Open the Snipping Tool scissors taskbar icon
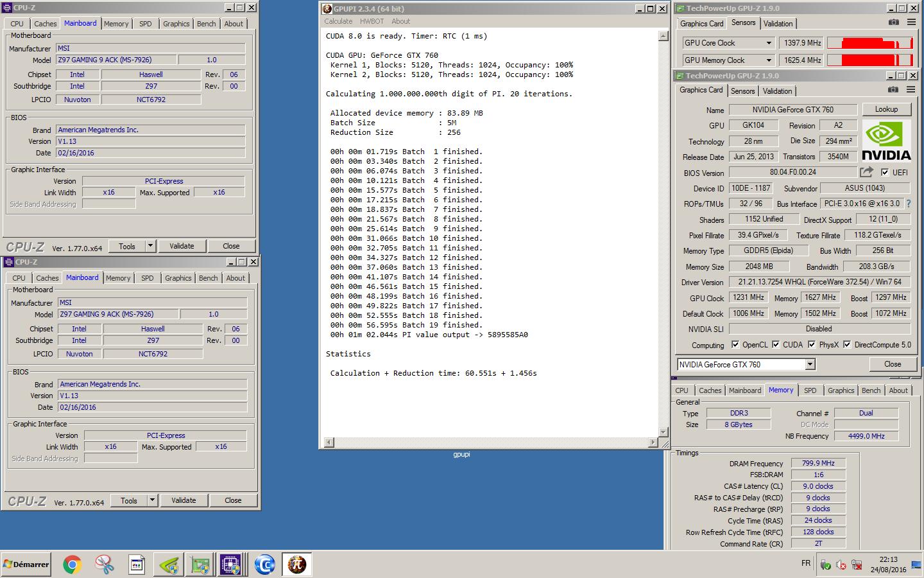This screenshot has width=924, height=578. [x=104, y=565]
